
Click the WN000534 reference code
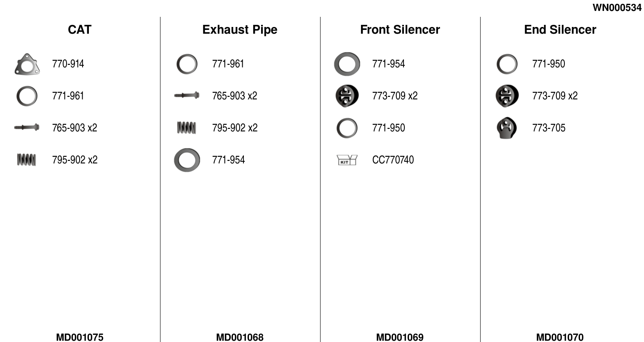coord(617,8)
